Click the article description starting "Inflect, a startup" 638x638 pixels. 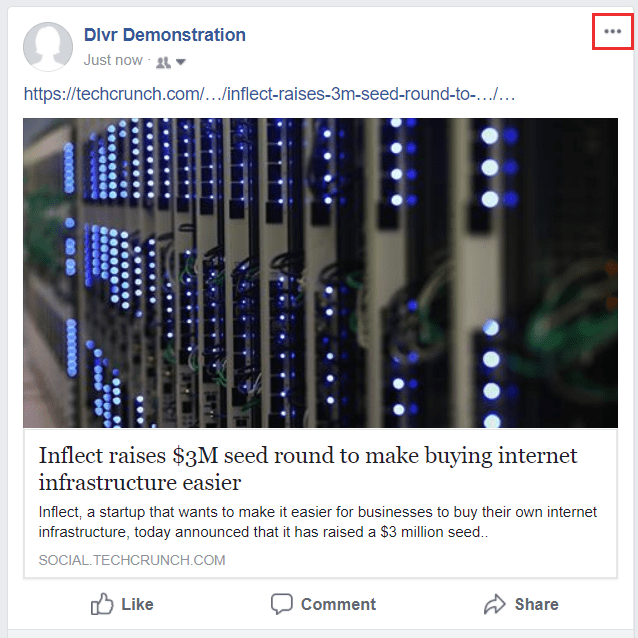pyautogui.click(x=317, y=522)
